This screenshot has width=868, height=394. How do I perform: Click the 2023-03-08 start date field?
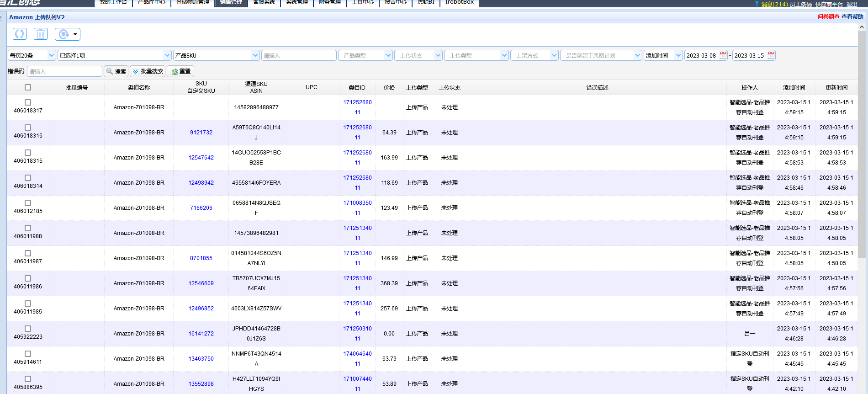point(702,55)
